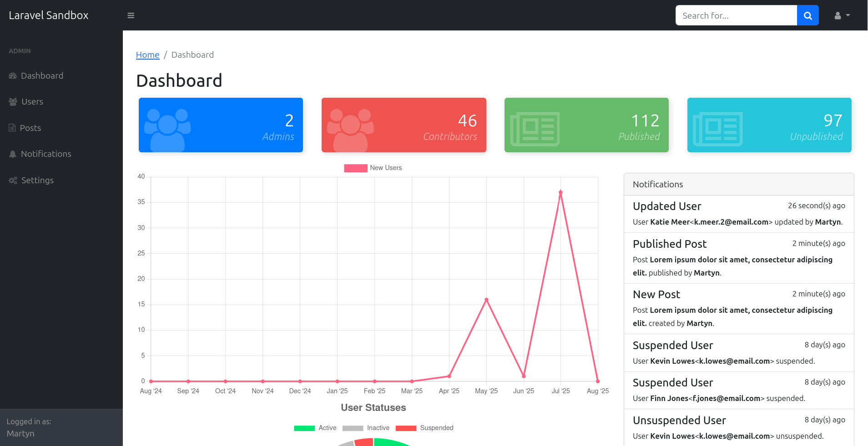Click the Notifications bell icon in sidebar
The image size is (868, 446).
[13, 154]
